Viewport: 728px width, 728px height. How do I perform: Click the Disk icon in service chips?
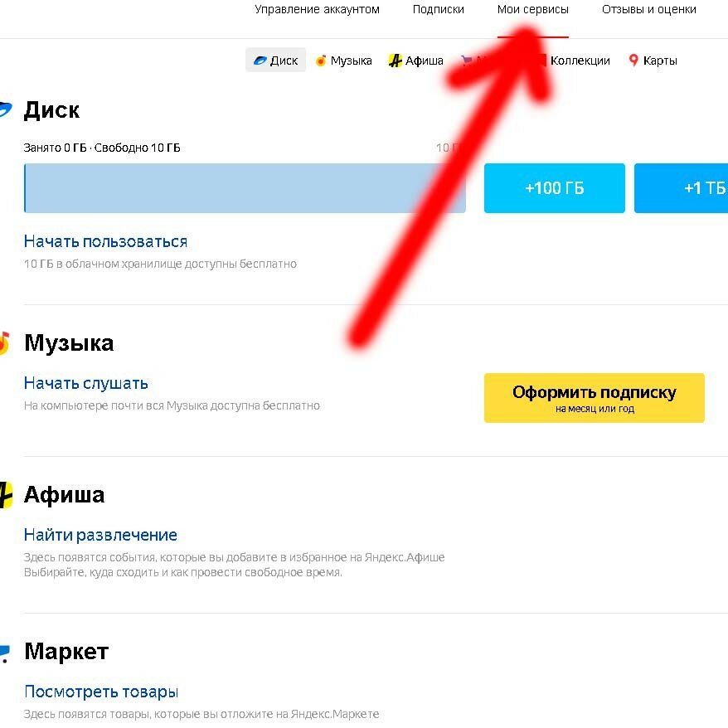click(260, 61)
